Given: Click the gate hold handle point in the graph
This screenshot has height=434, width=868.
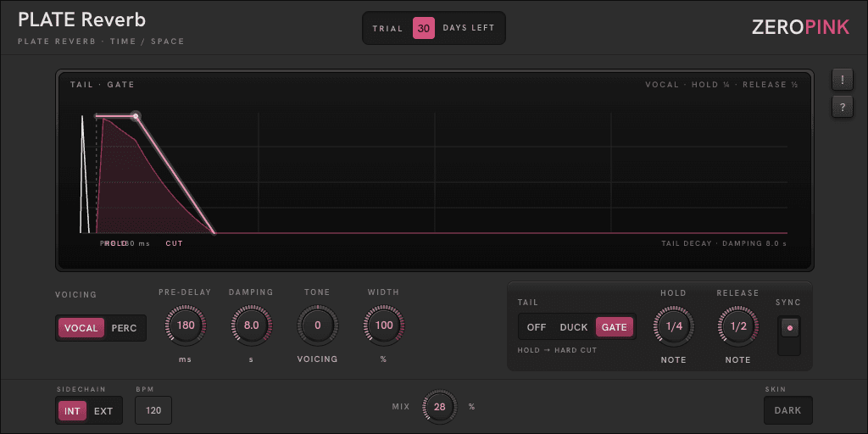Looking at the screenshot, I should point(136,116).
